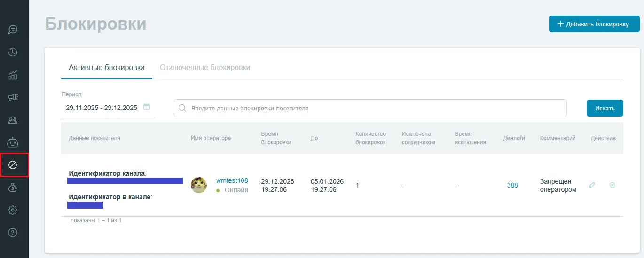Open the billing money bag sidebar icon
This screenshot has width=644, height=258.
(13, 188)
